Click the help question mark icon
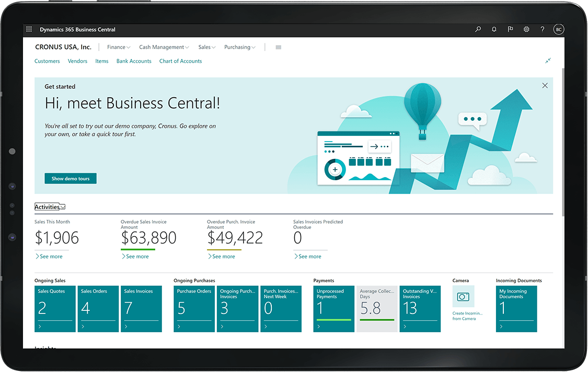This screenshot has width=588, height=372. pyautogui.click(x=542, y=30)
